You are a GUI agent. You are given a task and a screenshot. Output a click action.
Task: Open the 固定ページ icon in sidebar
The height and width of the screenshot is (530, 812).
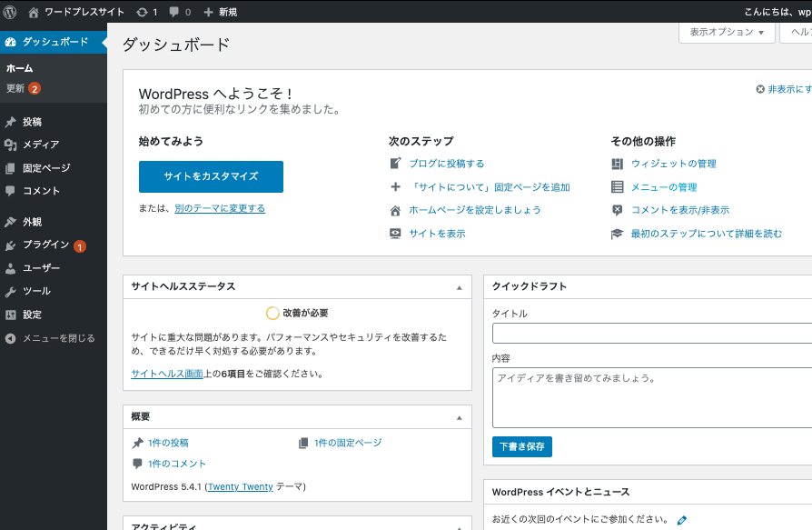point(9,168)
